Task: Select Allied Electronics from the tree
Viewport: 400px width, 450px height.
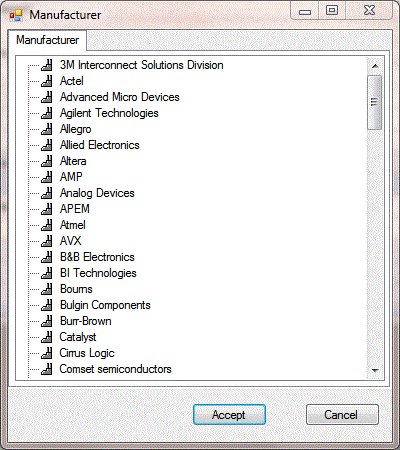Action: pos(100,145)
